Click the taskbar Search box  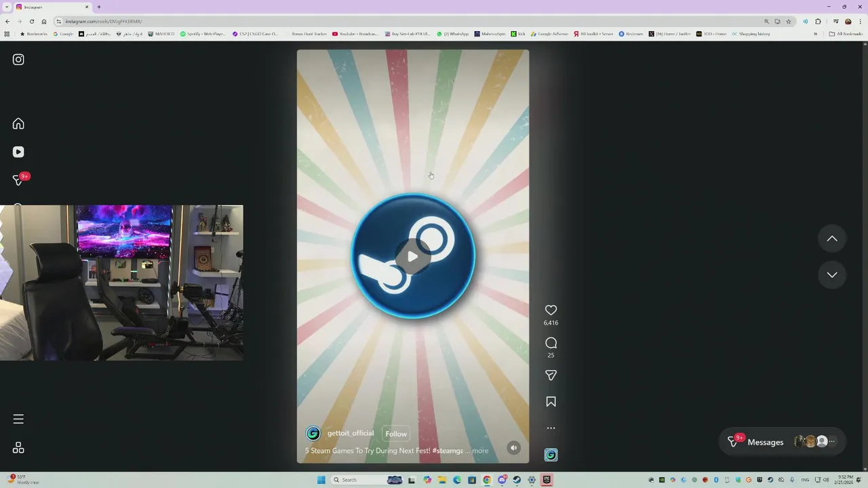pyautogui.click(x=368, y=480)
